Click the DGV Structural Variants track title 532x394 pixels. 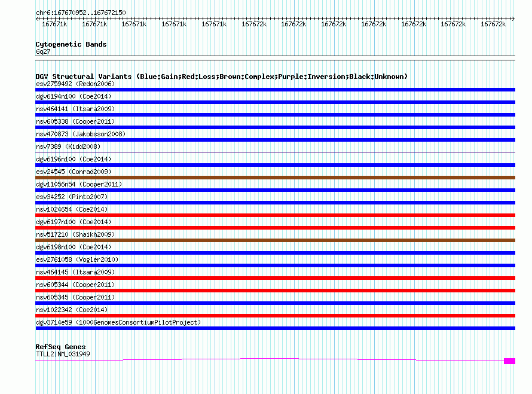(222, 77)
